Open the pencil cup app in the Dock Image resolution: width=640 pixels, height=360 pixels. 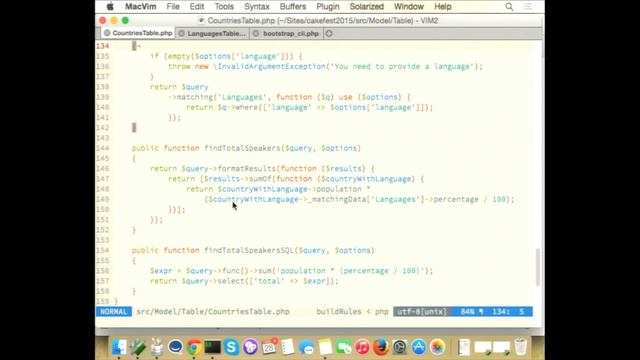coord(156,347)
